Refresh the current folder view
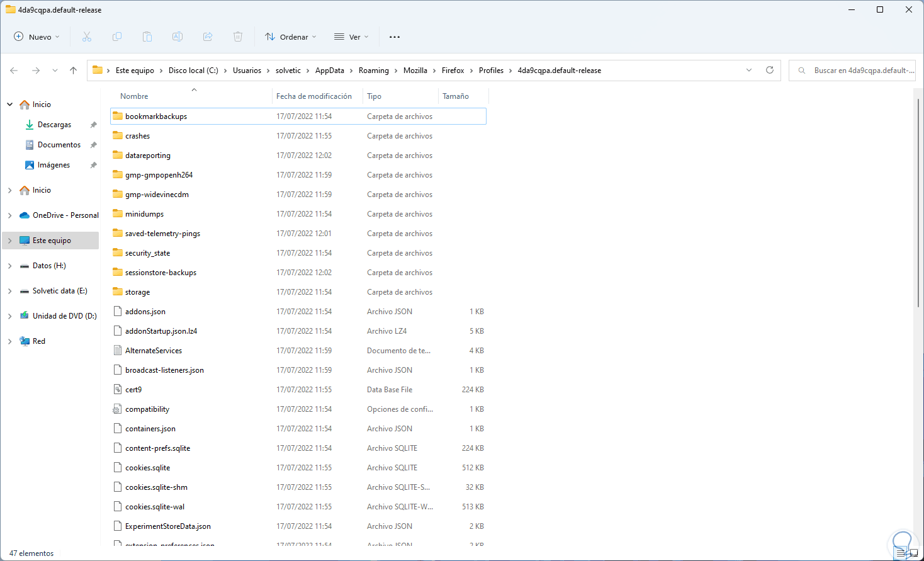The height and width of the screenshot is (561, 924). point(769,71)
